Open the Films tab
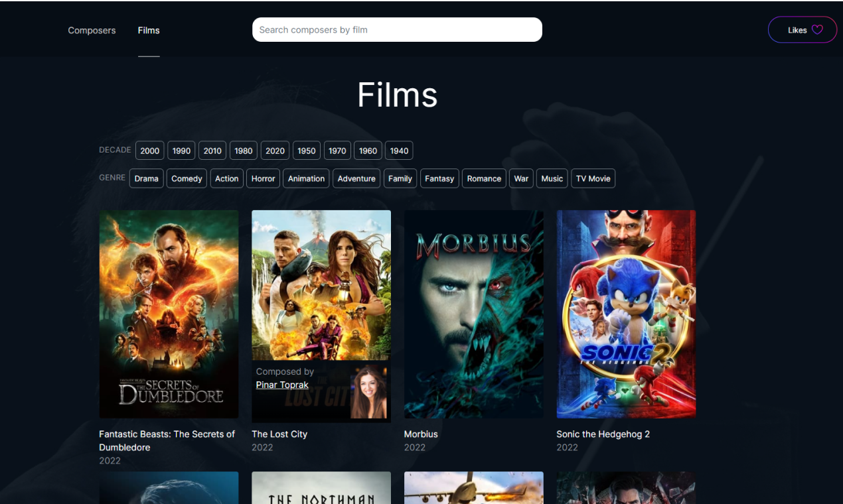This screenshot has height=504, width=843. (149, 31)
